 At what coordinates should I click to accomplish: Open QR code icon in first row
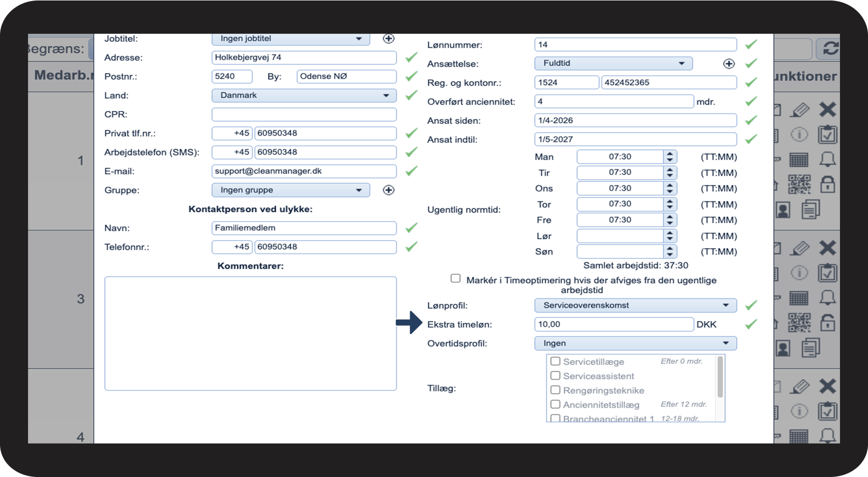[x=800, y=185]
